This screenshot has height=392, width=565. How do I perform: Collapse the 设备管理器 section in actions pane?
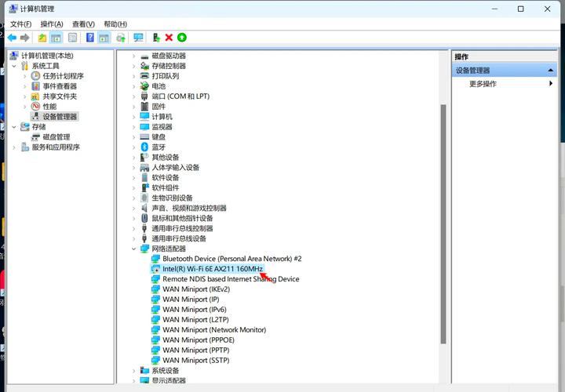(551, 71)
